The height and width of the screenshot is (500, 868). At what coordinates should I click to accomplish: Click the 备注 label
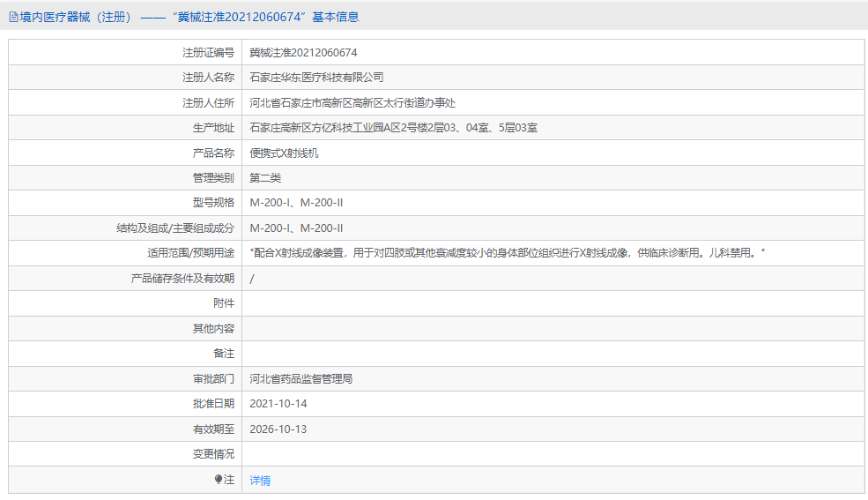point(224,354)
